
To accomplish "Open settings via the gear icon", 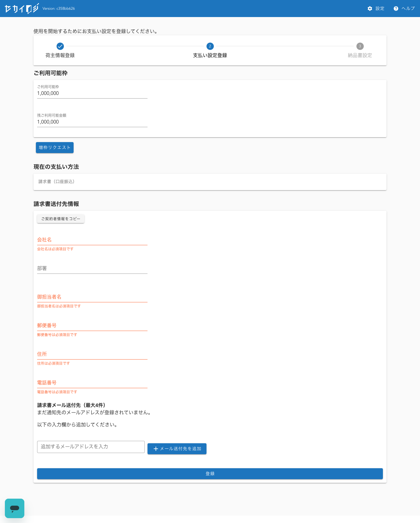I will pyautogui.click(x=370, y=9).
